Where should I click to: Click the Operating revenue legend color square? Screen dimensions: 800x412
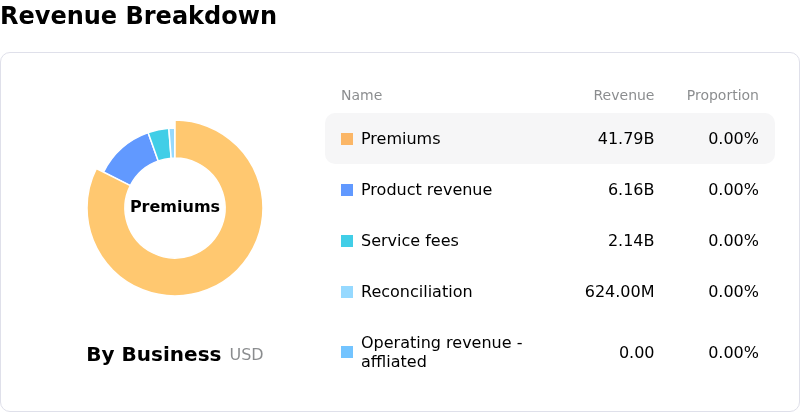tap(347, 352)
